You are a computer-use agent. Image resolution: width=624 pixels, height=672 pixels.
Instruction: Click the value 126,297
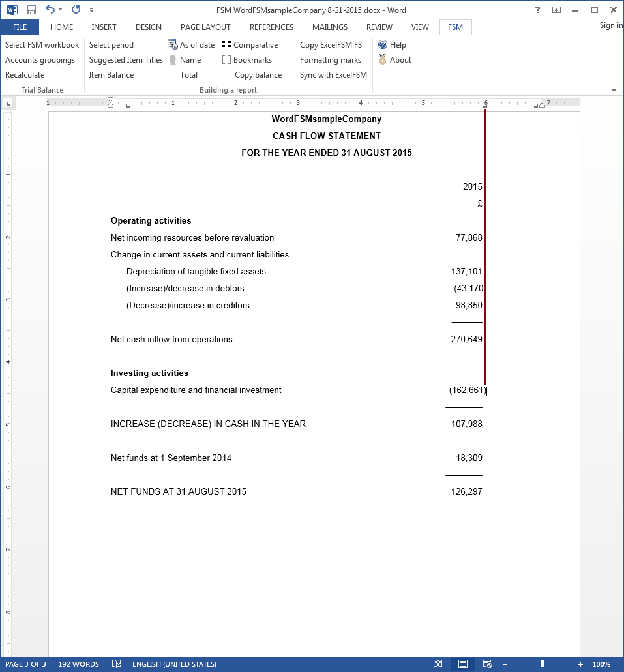pyautogui.click(x=467, y=492)
